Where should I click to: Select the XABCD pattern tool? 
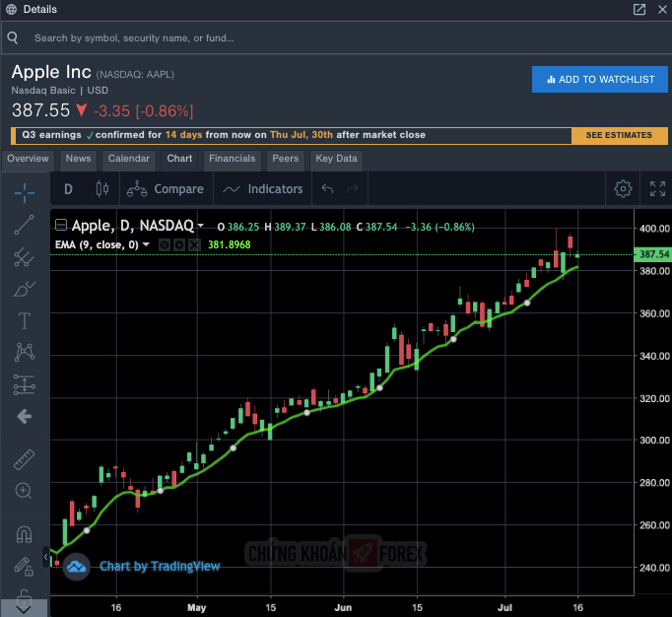click(25, 352)
